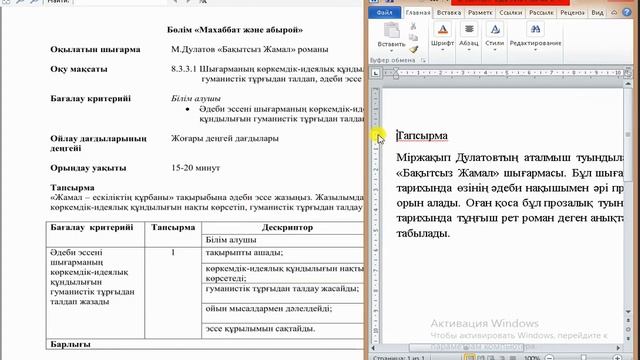The height and width of the screenshot is (360, 640).
Task: Select the Format Painter brush icon
Action: [x=413, y=49]
